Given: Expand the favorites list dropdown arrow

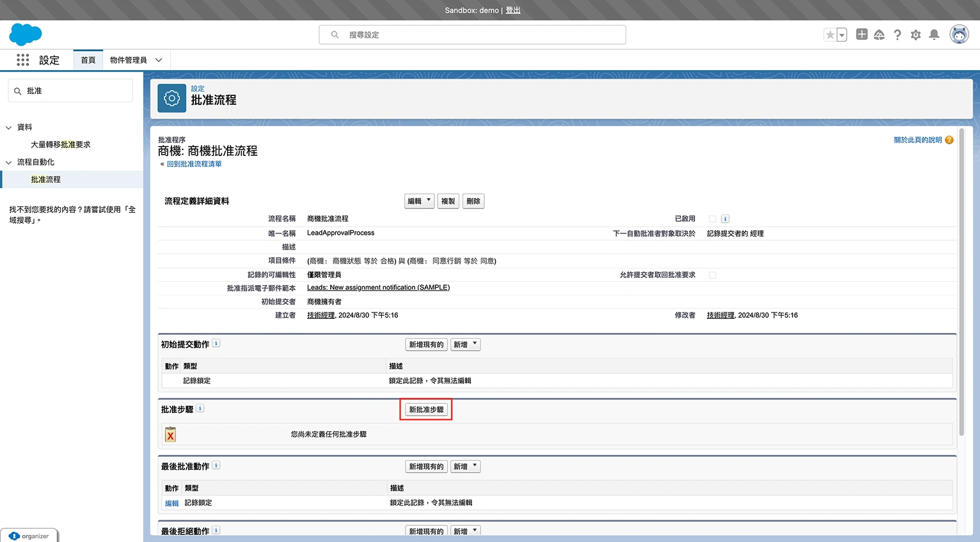Looking at the screenshot, I should pyautogui.click(x=842, y=35).
